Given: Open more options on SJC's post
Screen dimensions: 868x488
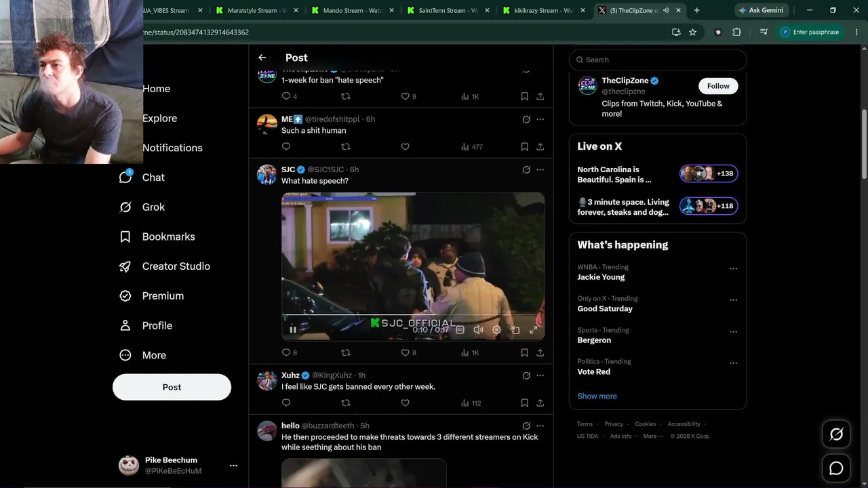Looking at the screenshot, I should (540, 169).
